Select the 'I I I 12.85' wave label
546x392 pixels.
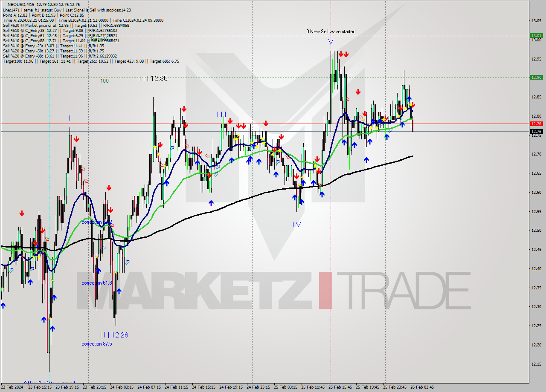[x=154, y=78]
